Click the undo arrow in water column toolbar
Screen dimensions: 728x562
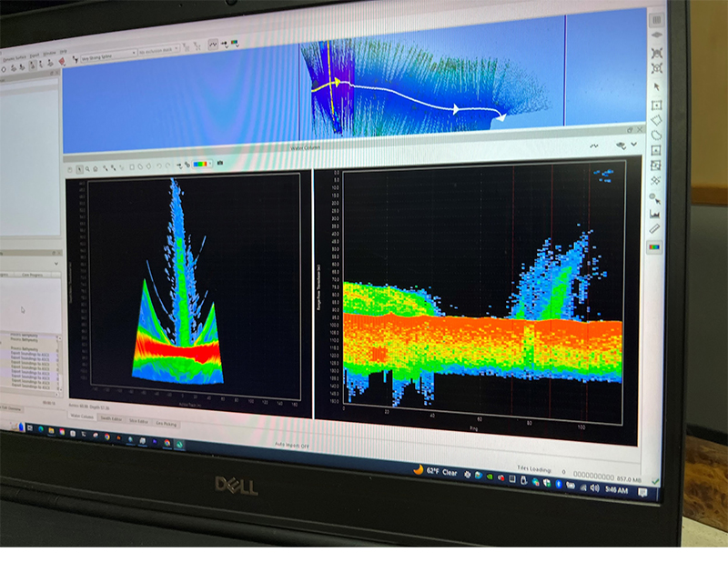[158, 166]
